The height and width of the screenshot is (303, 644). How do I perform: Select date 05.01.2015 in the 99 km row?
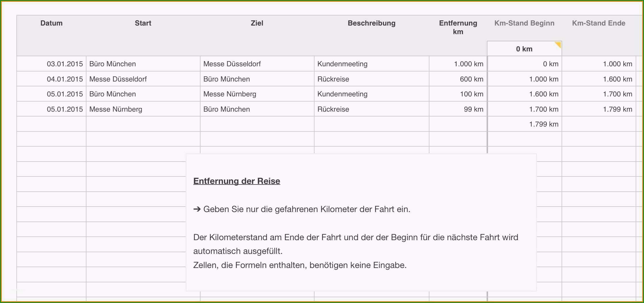(x=51, y=109)
